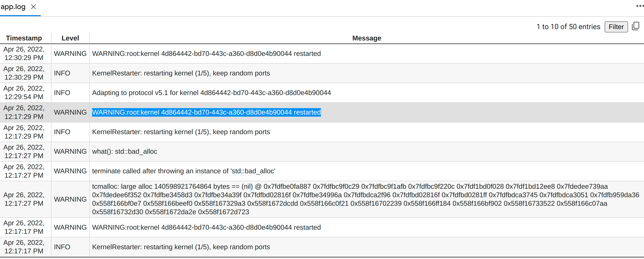644x259 pixels.
Task: Click the Filter button above the log table
Action: (x=616, y=27)
